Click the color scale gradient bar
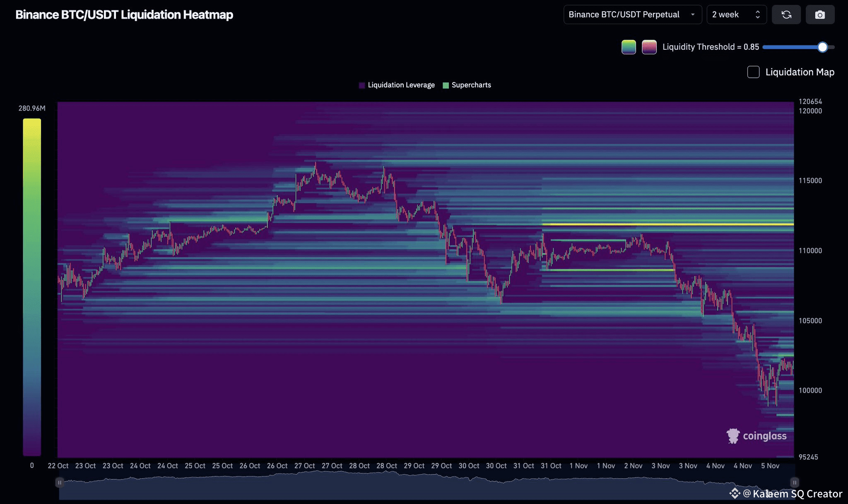 tap(32, 287)
